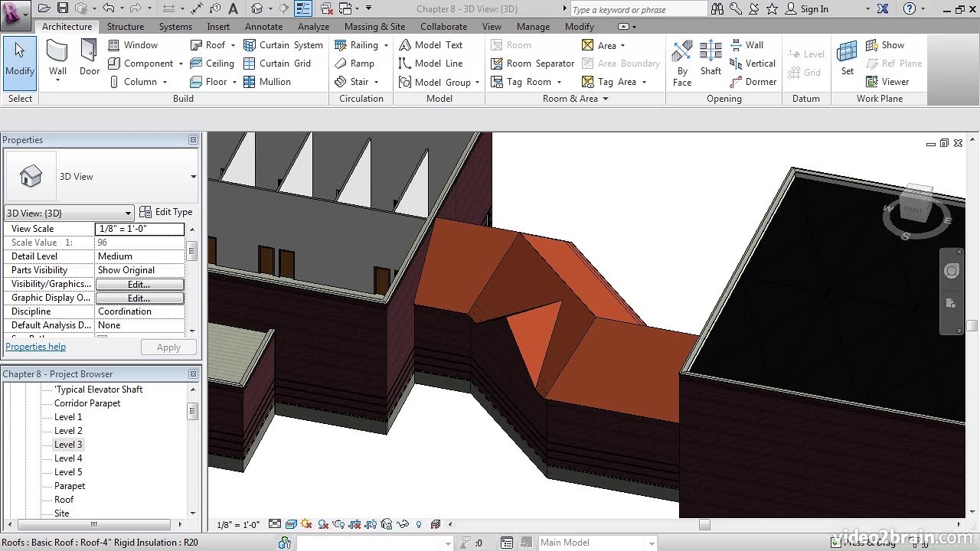Toggle Crop View in view control bar
Viewport: 980px width, 551px height.
[x=354, y=524]
